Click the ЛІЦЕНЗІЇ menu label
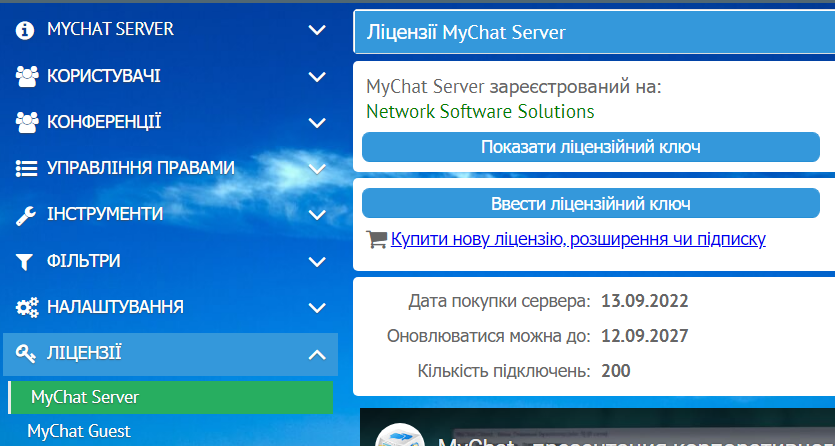835x446 pixels. (x=84, y=352)
